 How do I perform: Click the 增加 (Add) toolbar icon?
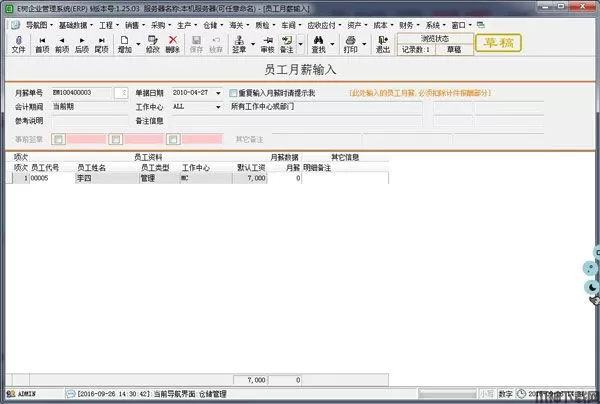(x=124, y=43)
